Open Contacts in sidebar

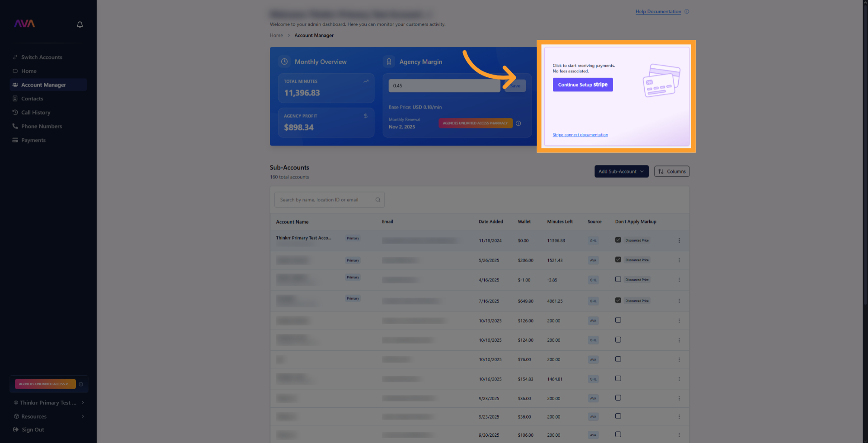point(32,99)
